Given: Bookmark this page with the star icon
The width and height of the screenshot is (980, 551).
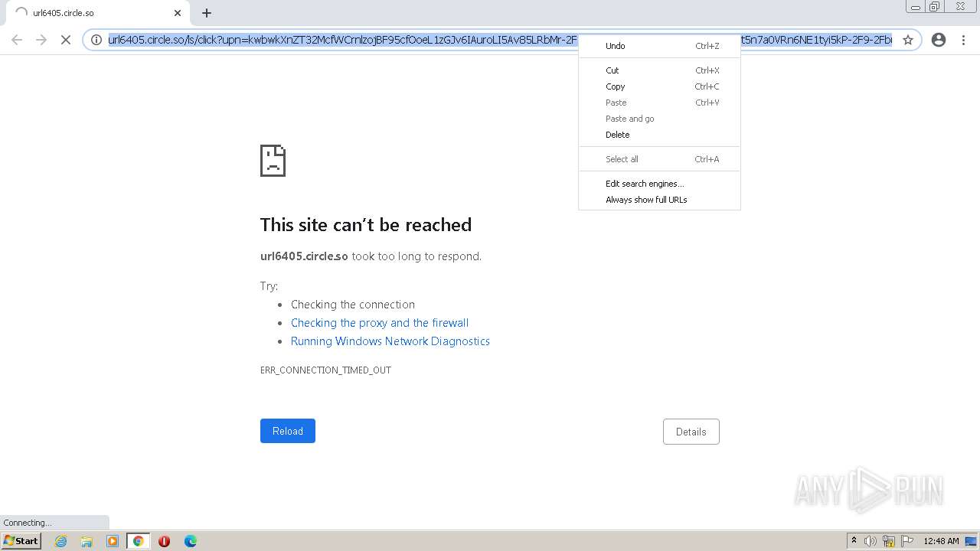Looking at the screenshot, I should tap(908, 40).
